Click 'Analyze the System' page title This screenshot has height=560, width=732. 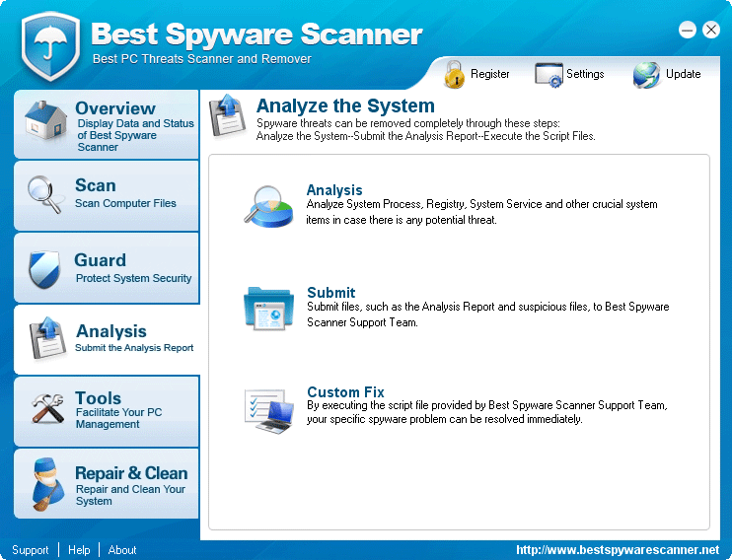click(x=345, y=105)
